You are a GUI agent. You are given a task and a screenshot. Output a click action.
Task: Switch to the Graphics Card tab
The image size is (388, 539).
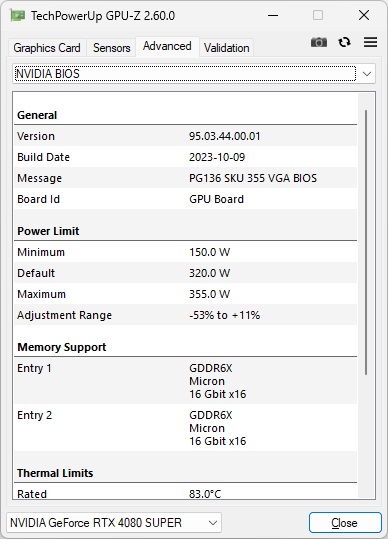pos(47,48)
